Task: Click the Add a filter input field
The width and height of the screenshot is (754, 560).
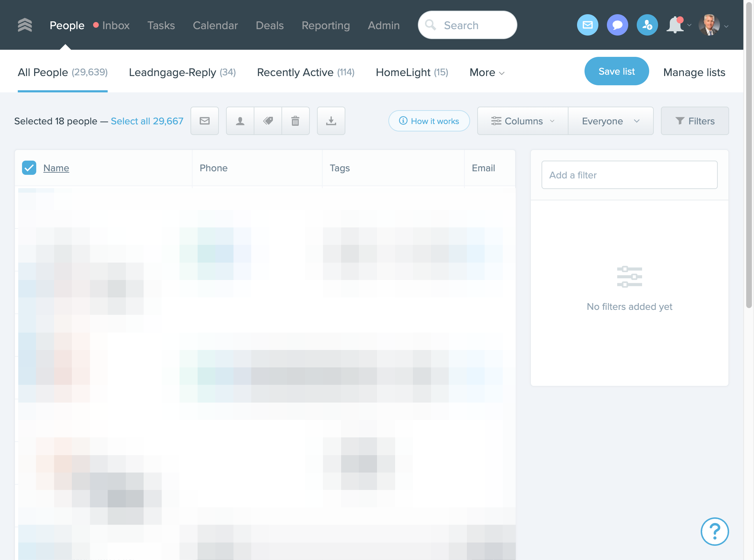Action: click(x=629, y=175)
